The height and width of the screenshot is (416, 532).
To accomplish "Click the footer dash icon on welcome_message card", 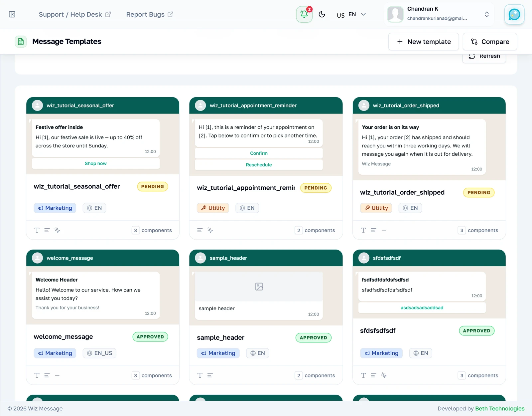I will [x=57, y=375].
